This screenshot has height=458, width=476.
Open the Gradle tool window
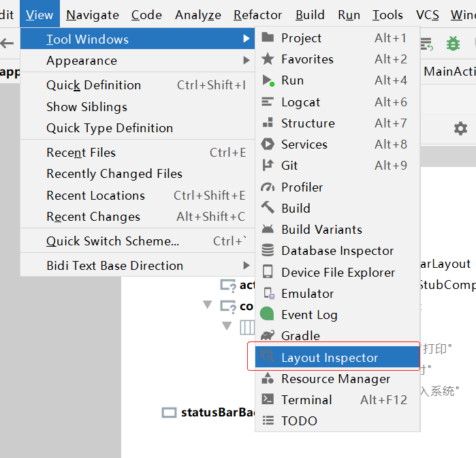(337, 336)
